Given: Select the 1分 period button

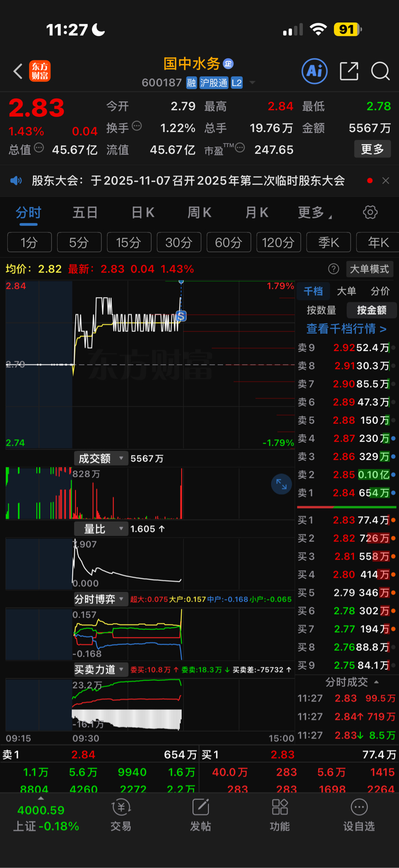Looking at the screenshot, I should coord(30,242).
